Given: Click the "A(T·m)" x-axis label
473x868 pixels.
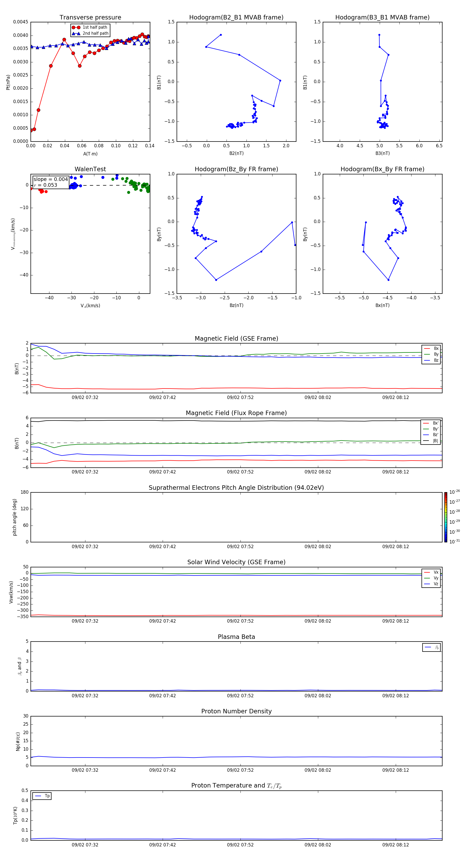Looking at the screenshot, I should click(90, 154).
